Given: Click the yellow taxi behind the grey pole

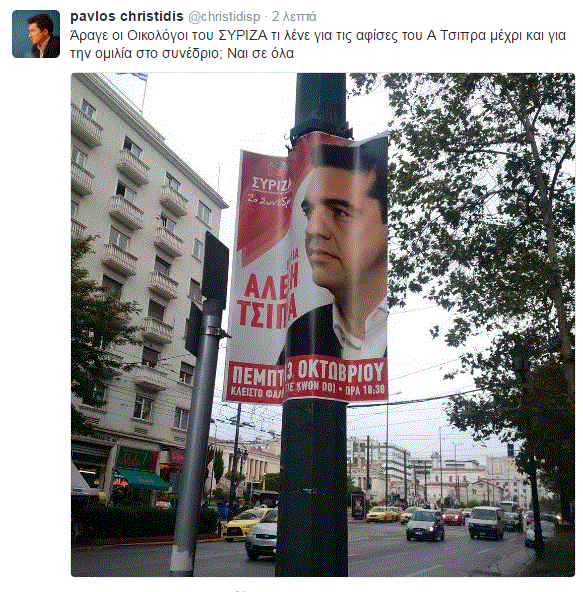Looking at the screenshot, I should click(x=243, y=524).
